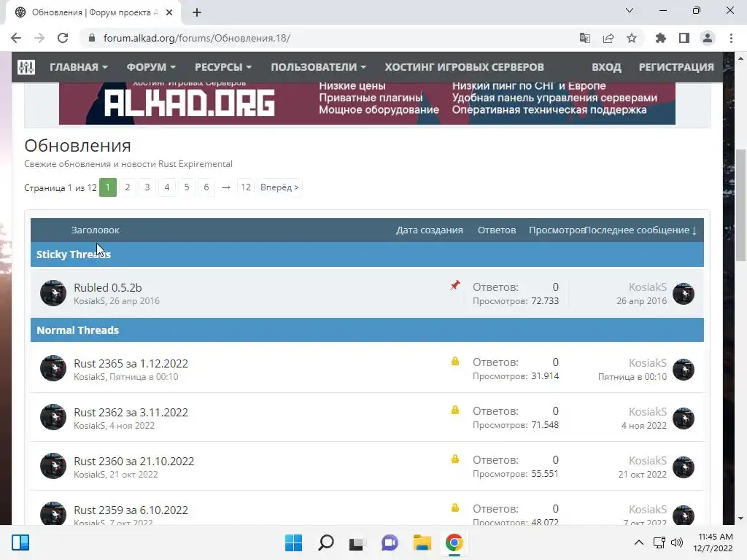The image size is (747, 560).
Task: Click the volume tray icon
Action: tap(676, 542)
